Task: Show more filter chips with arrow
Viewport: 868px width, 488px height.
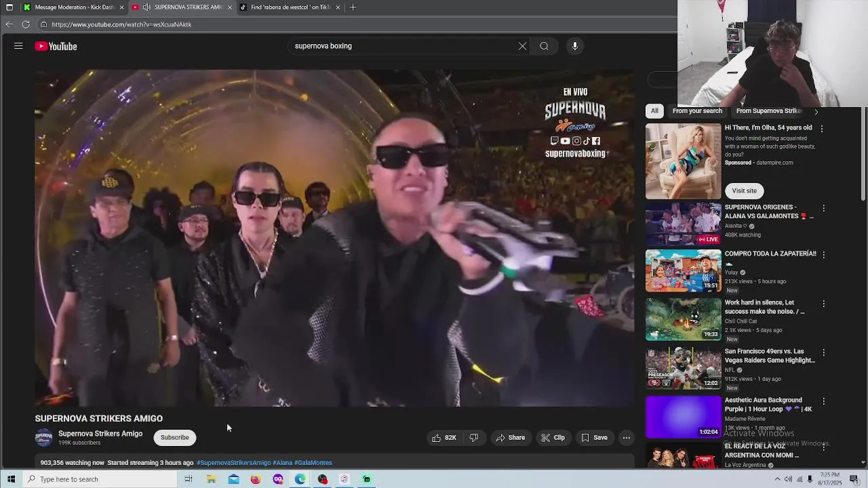Action: [816, 111]
